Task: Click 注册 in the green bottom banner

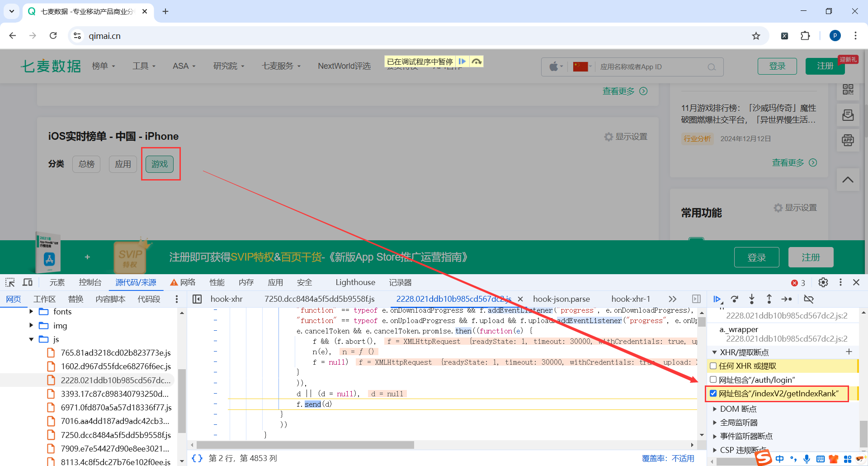Action: pyautogui.click(x=811, y=257)
